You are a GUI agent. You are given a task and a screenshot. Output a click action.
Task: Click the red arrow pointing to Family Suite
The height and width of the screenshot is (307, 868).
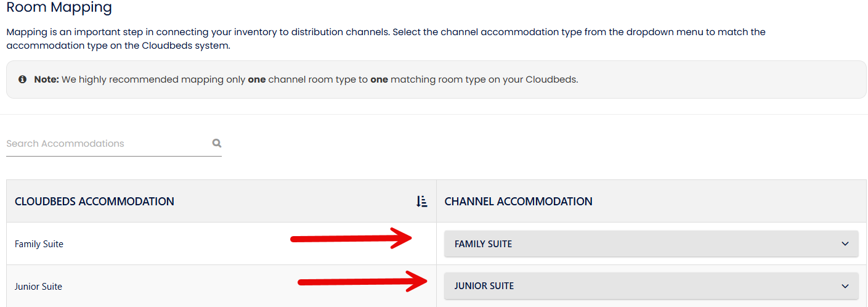[351, 238]
